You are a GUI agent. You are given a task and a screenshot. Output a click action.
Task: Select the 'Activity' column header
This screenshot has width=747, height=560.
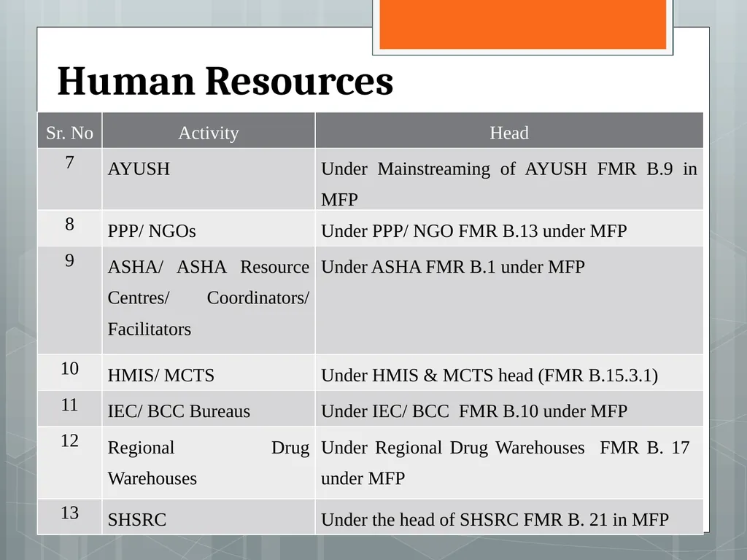coord(209,131)
